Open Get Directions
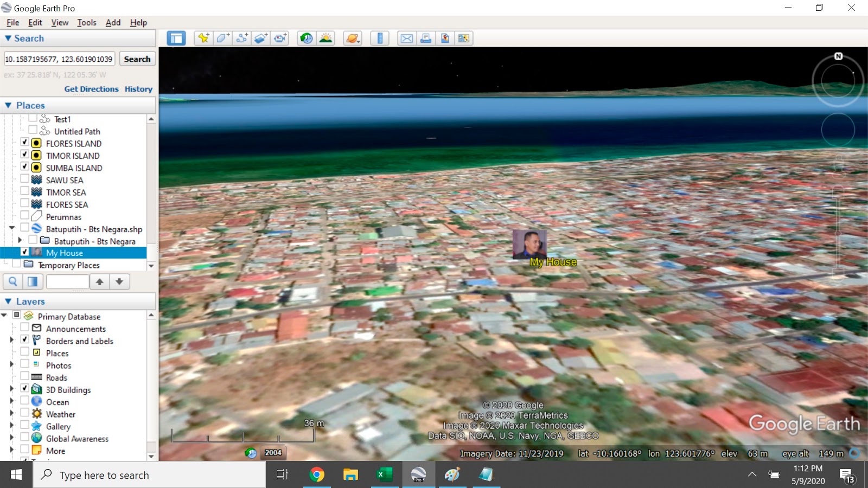The height and width of the screenshot is (488, 868). tap(91, 89)
